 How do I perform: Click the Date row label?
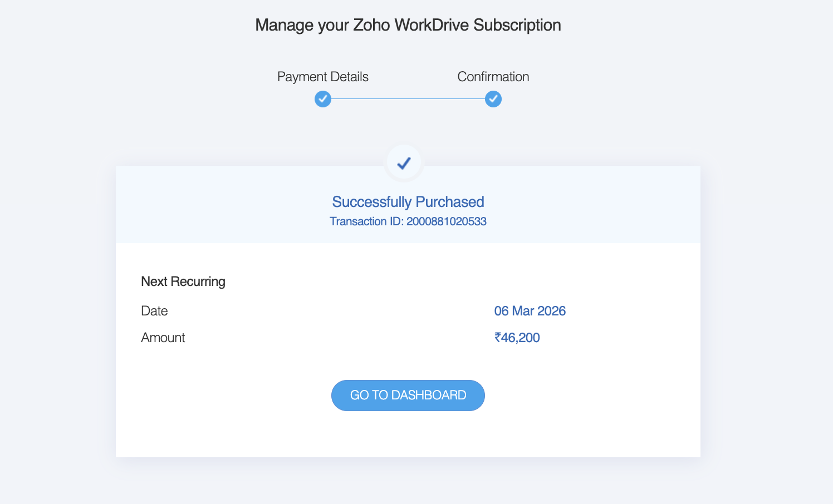[x=154, y=311]
